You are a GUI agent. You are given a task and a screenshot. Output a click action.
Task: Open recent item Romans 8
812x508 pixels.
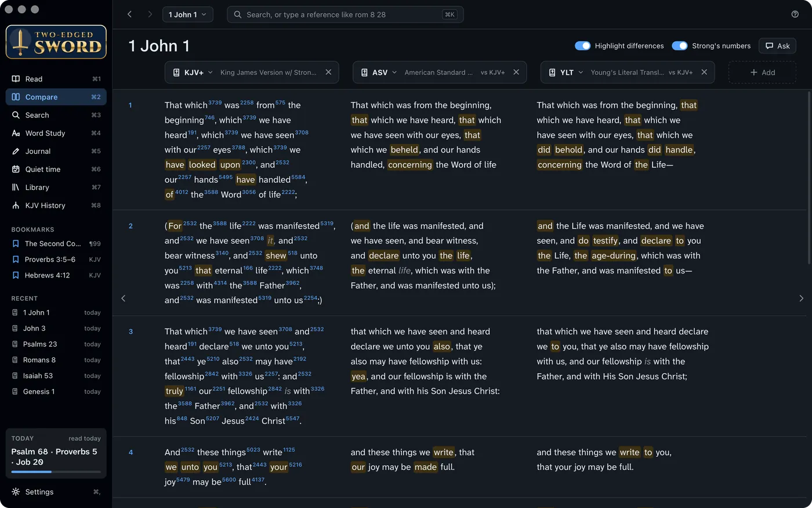56,360
